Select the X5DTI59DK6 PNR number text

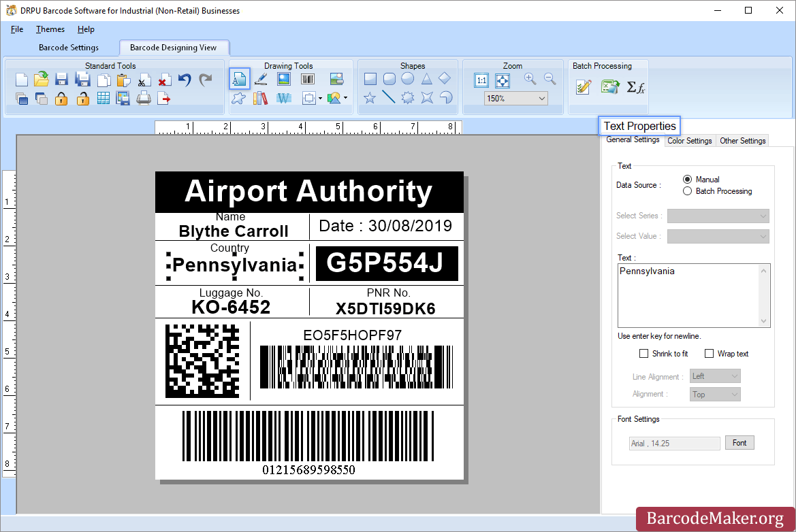[x=385, y=309]
